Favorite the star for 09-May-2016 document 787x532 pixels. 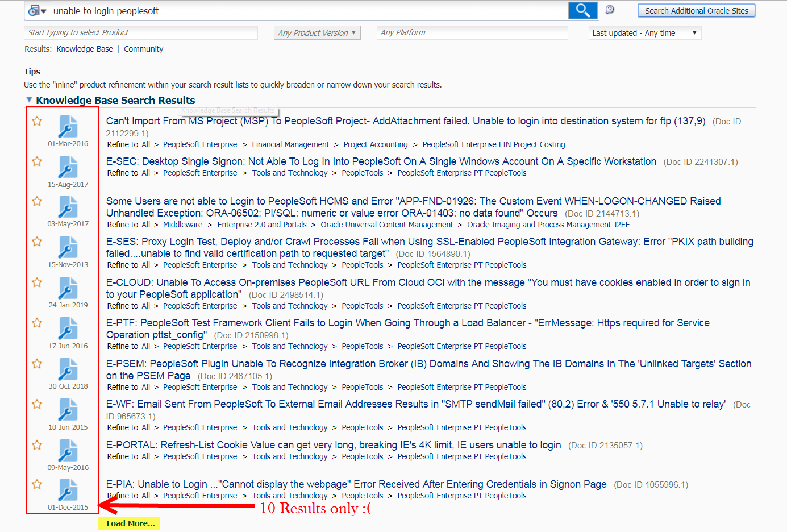click(x=37, y=445)
